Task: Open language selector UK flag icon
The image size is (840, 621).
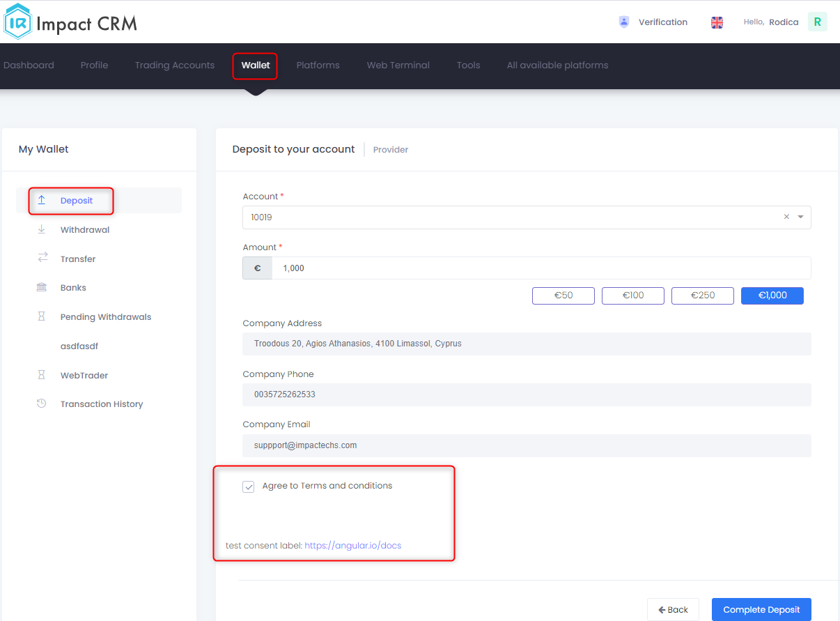Action: [717, 22]
